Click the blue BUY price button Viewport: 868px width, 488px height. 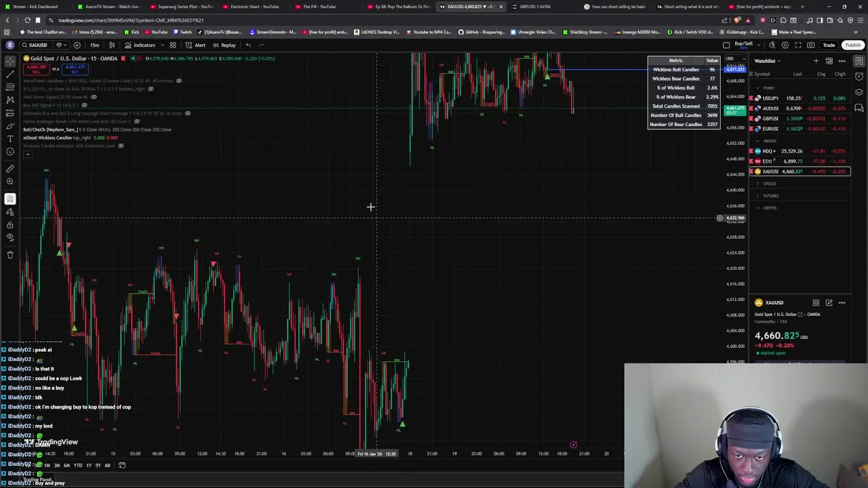pyautogui.click(x=75, y=69)
